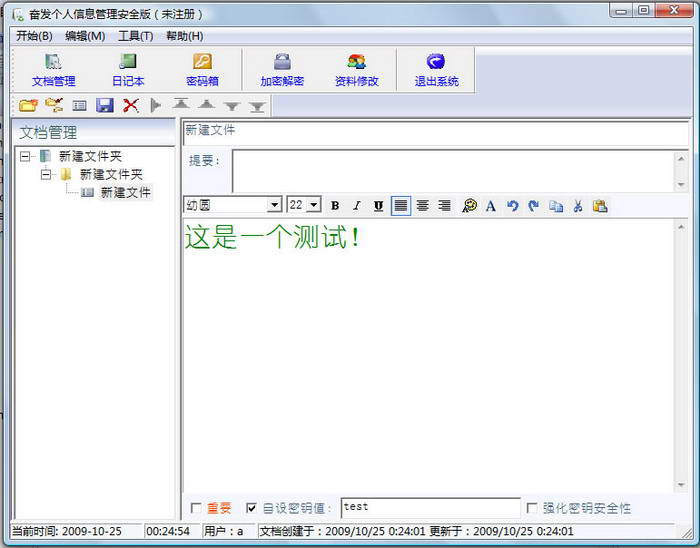Screen dimensions: 700x548
Task: Open the font size 22 dropdown
Action: (314, 205)
